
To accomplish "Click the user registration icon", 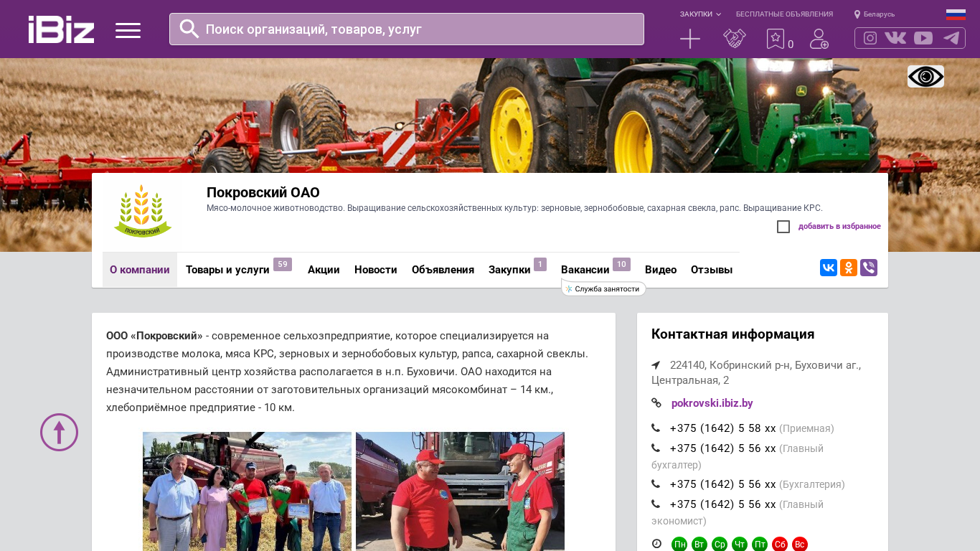I will click(819, 39).
